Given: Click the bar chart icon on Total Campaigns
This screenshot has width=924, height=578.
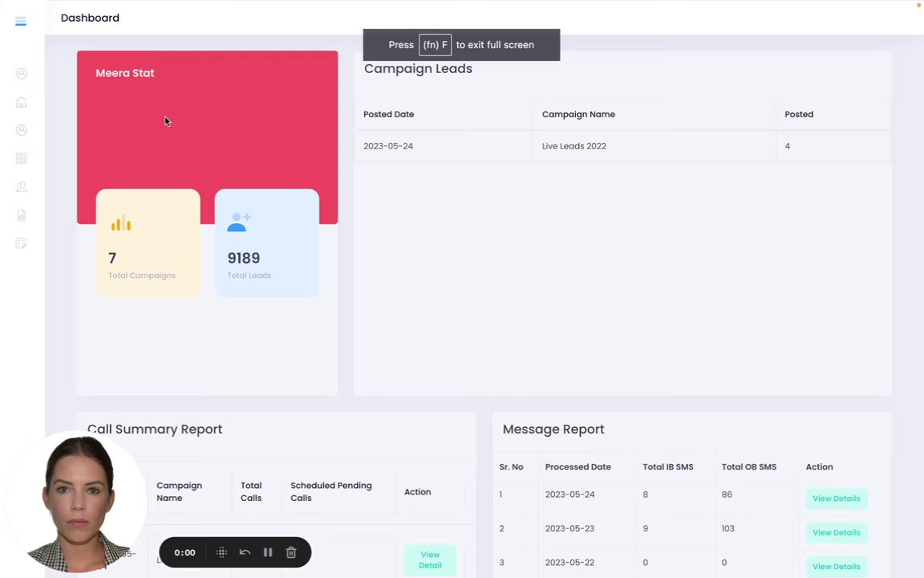Looking at the screenshot, I should coord(121,222).
